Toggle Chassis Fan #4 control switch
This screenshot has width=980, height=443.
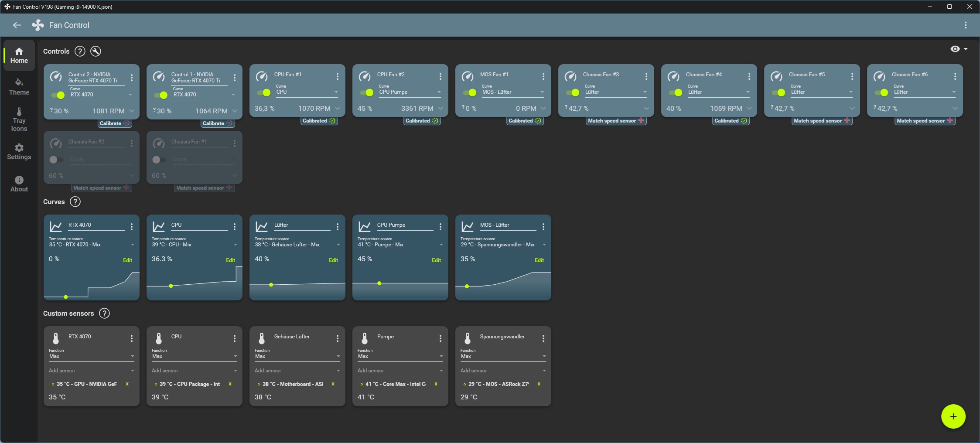[x=675, y=92]
